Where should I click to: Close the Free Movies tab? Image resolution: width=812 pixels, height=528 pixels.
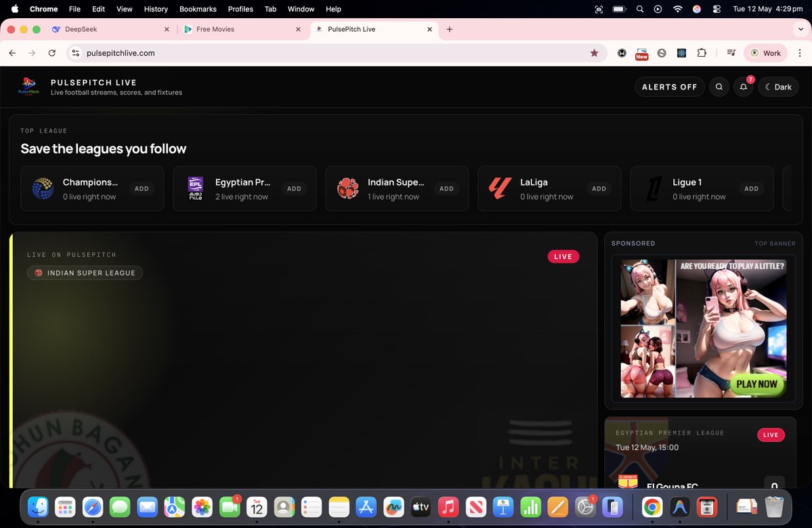point(298,30)
